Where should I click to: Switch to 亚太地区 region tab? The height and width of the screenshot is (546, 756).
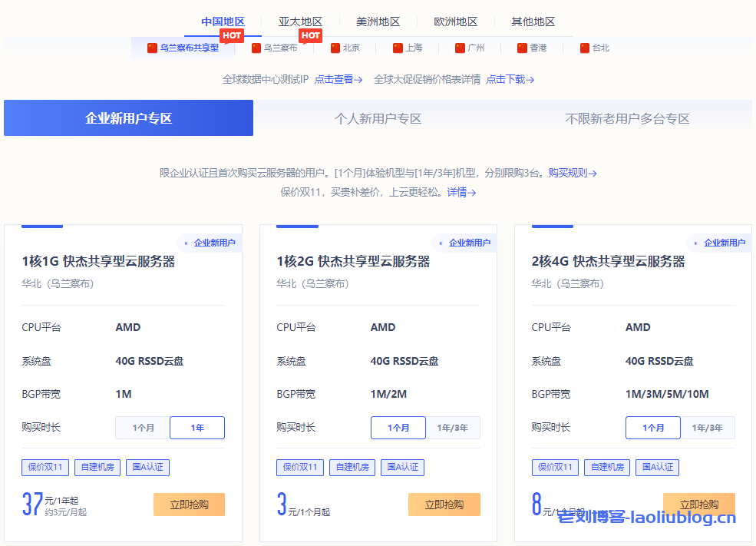pos(300,22)
